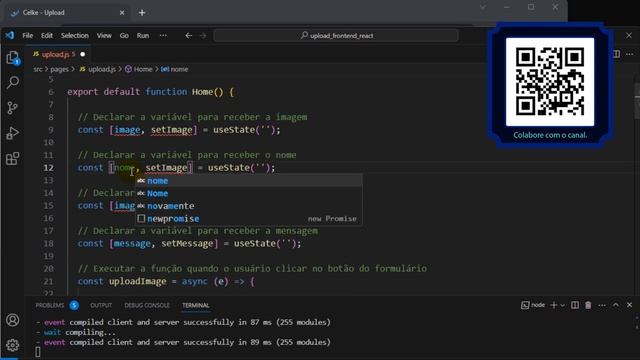Image resolution: width=640 pixels, height=360 pixels.
Task: Click 'setMessage' on line 18
Action: [x=187, y=244]
